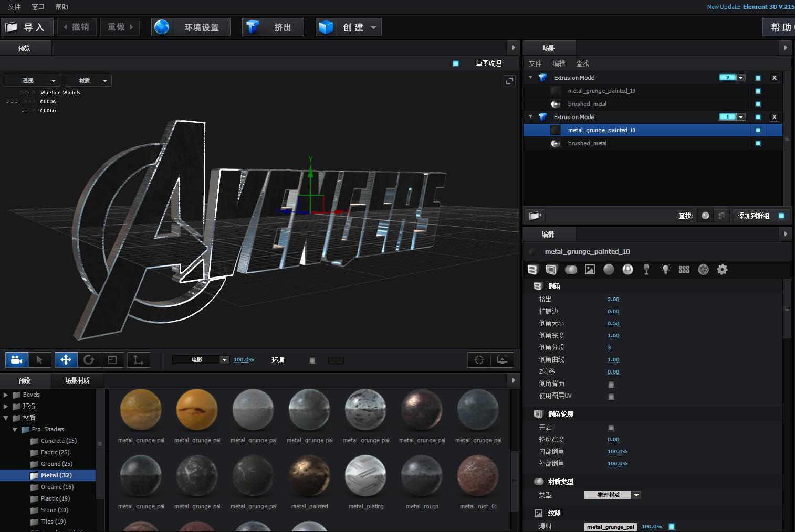Open the 材质 display mode dropdown
795x532 pixels.
click(x=88, y=81)
